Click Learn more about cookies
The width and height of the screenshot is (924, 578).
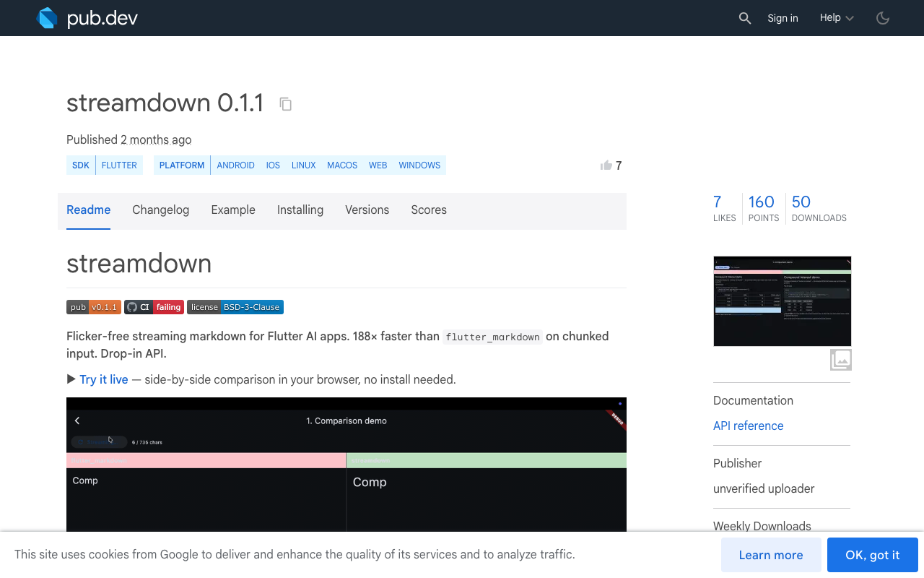(x=771, y=555)
